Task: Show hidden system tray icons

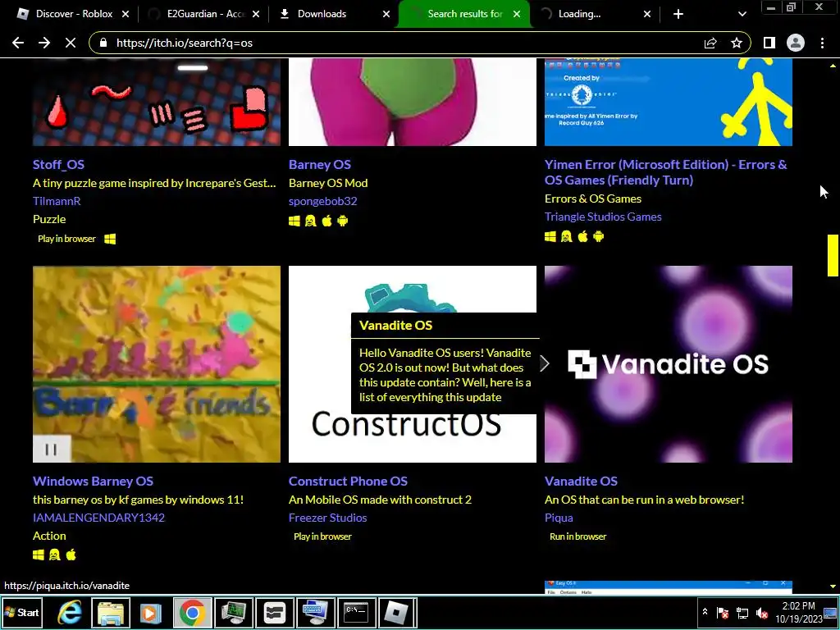Action: 705,612
